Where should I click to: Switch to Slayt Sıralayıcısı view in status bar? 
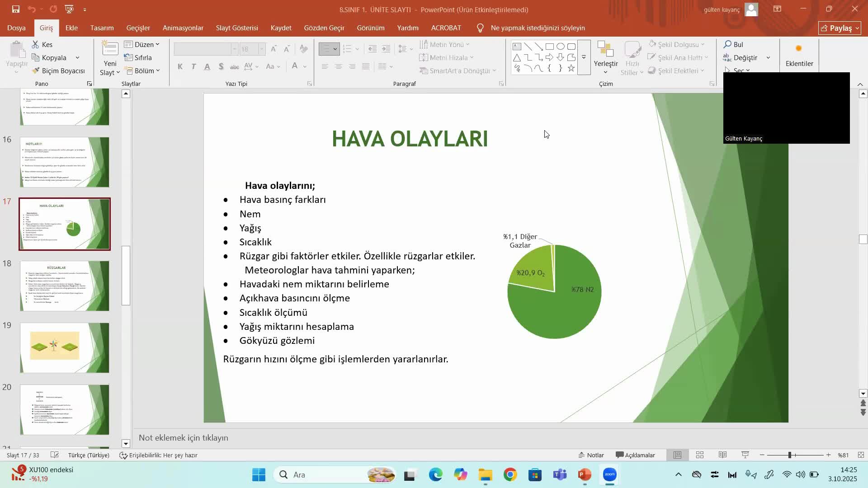pyautogui.click(x=700, y=455)
